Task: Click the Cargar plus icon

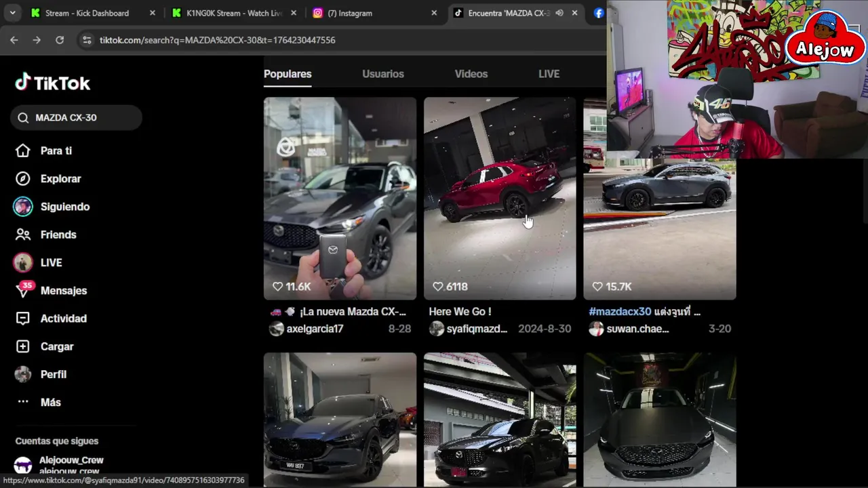Action: coord(23,346)
